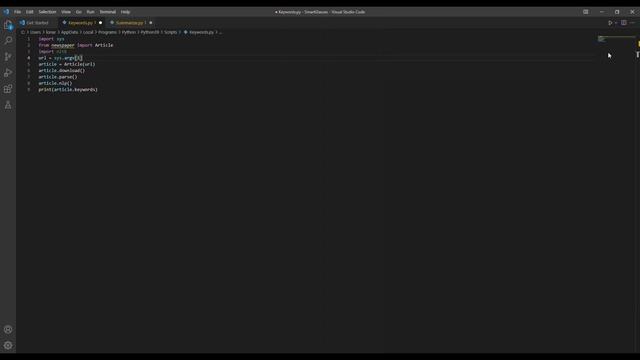Screen dimensions: 640x360
Task: Close the Keywords.py tab via unsaved dot
Action: click(x=100, y=23)
